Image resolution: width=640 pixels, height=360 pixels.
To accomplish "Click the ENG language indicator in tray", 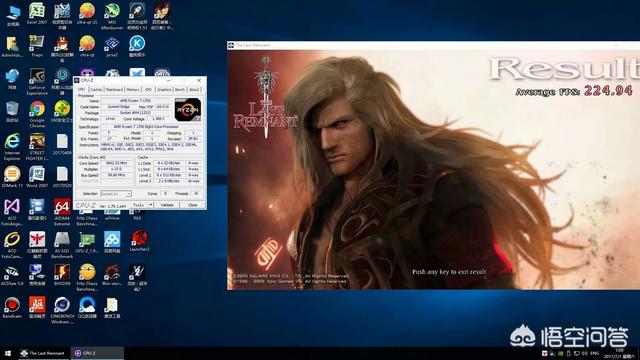I will [594, 353].
